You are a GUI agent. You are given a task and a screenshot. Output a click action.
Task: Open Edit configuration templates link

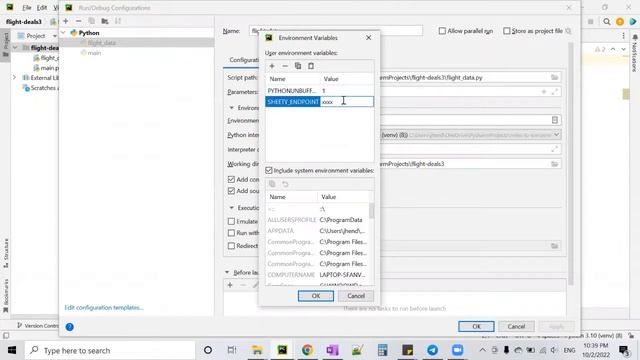[x=104, y=308]
